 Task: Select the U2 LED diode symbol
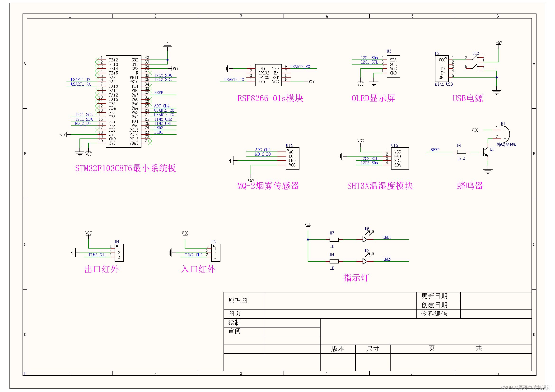tap(365, 261)
